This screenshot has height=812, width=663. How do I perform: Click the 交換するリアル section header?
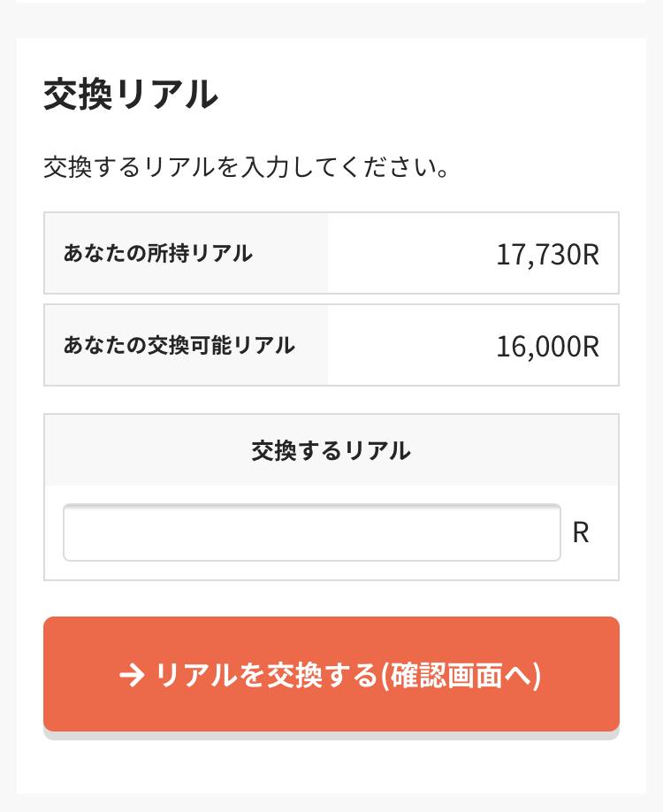(331, 451)
